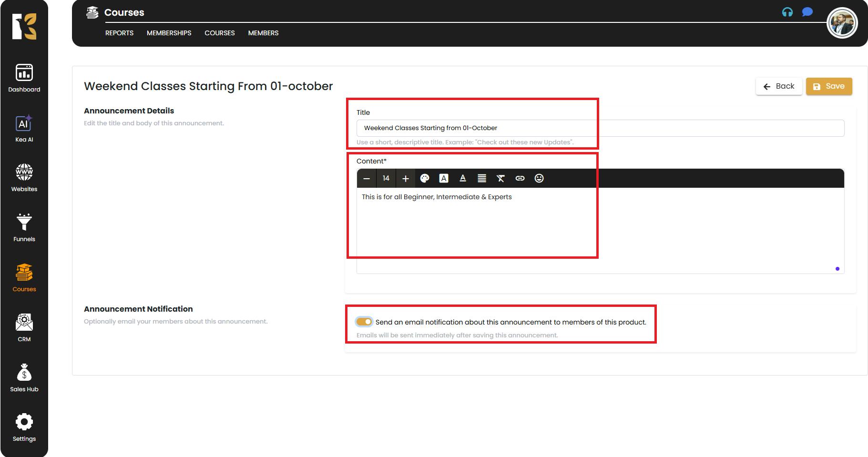Open the user profile avatar menu

842,23
